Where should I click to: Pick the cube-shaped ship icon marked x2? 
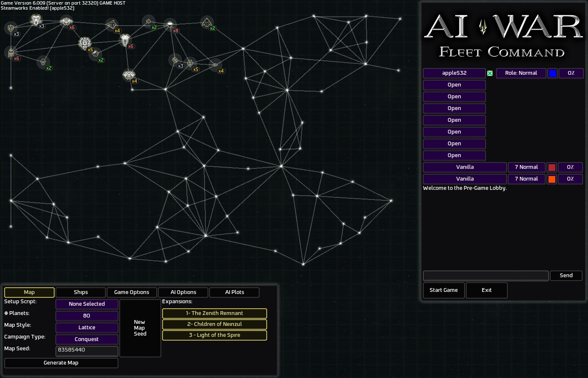[x=95, y=54]
